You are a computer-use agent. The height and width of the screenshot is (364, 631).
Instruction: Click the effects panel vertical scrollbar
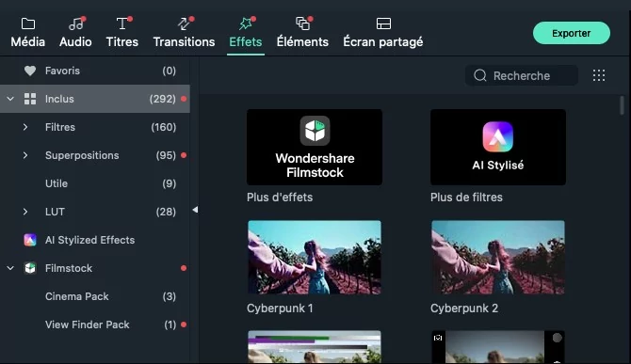622,105
